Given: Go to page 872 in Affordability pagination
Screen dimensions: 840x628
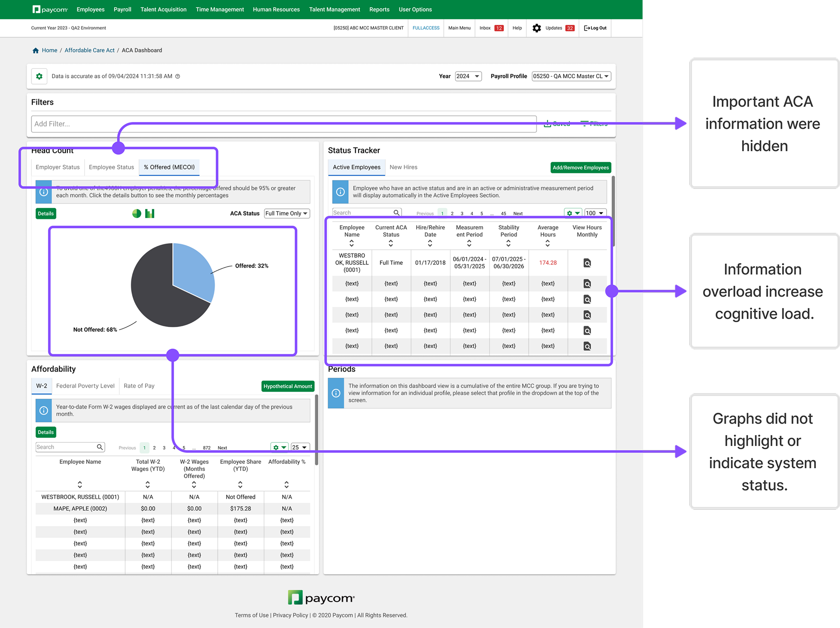Looking at the screenshot, I should tap(207, 448).
